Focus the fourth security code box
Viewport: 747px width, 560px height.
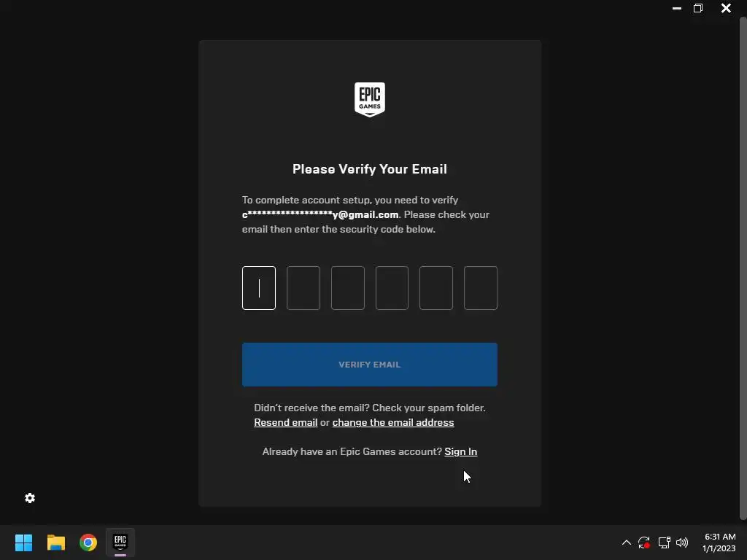point(392,288)
